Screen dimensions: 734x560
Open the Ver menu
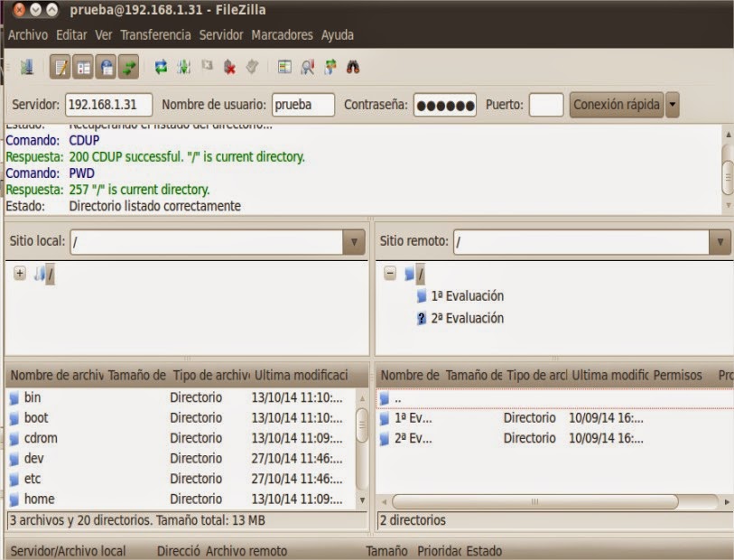point(104,34)
